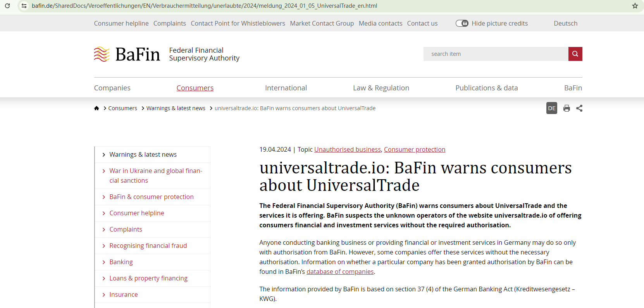Switch language with Deutsch link
Viewport: 644px width, 308px height.
(x=566, y=23)
